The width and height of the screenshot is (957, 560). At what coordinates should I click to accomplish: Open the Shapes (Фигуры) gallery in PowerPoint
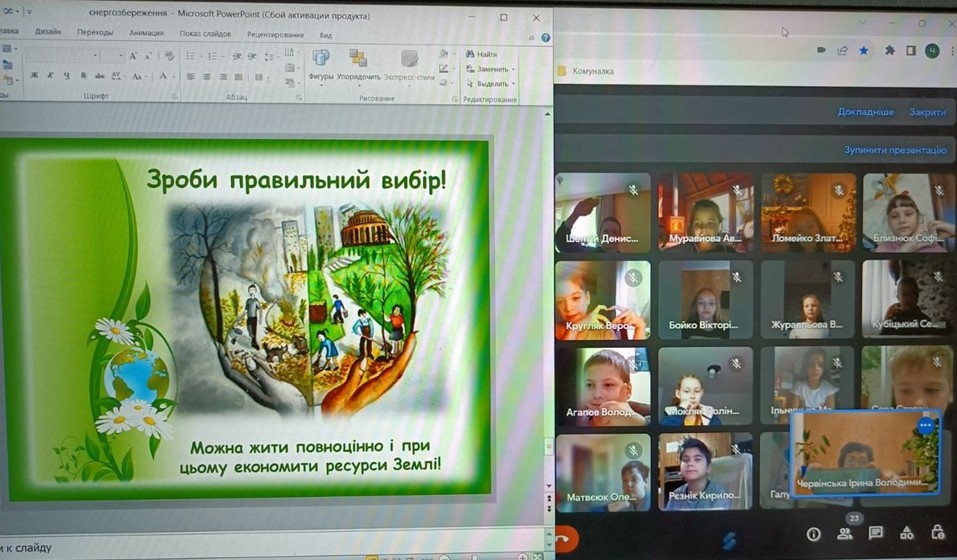pos(321,65)
